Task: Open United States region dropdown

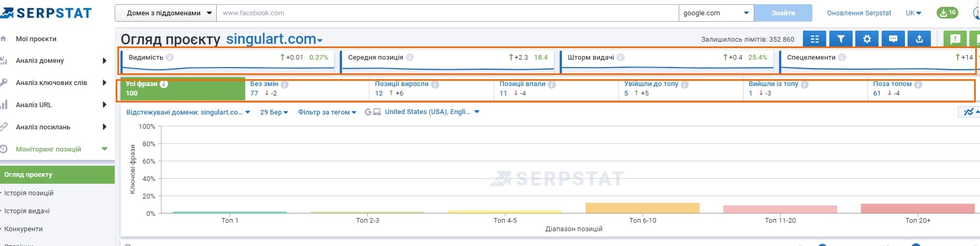Action: point(432,112)
